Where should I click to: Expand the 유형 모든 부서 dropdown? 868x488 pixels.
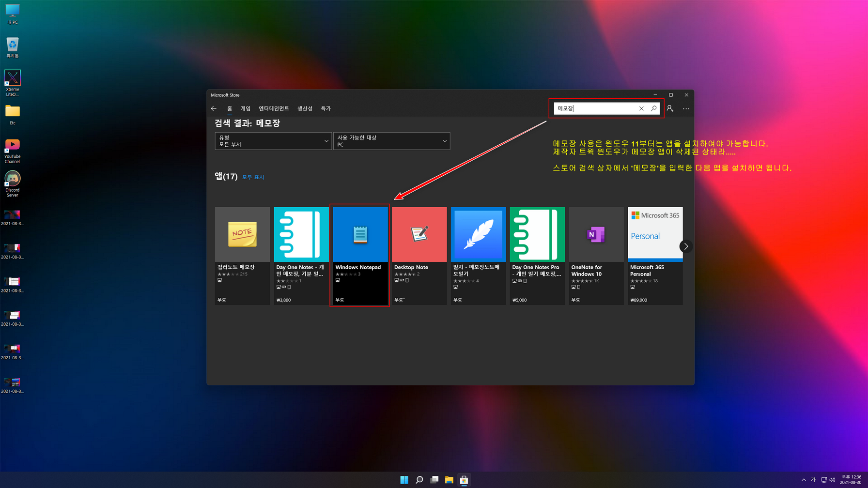[273, 141]
